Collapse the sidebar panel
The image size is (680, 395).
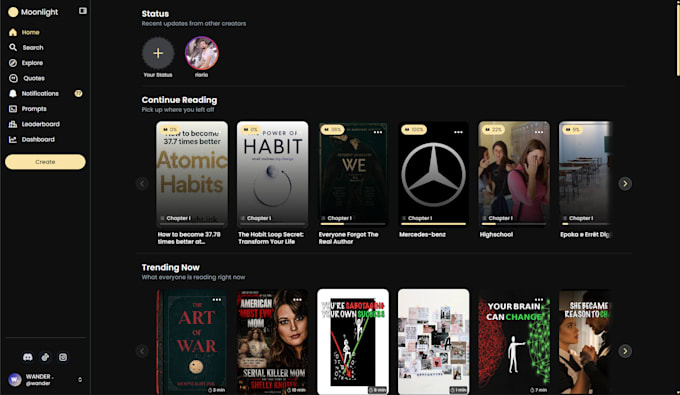(x=82, y=11)
